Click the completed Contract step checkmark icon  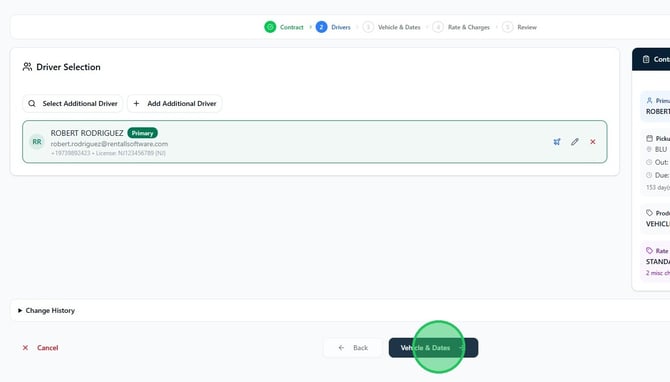[x=270, y=27]
